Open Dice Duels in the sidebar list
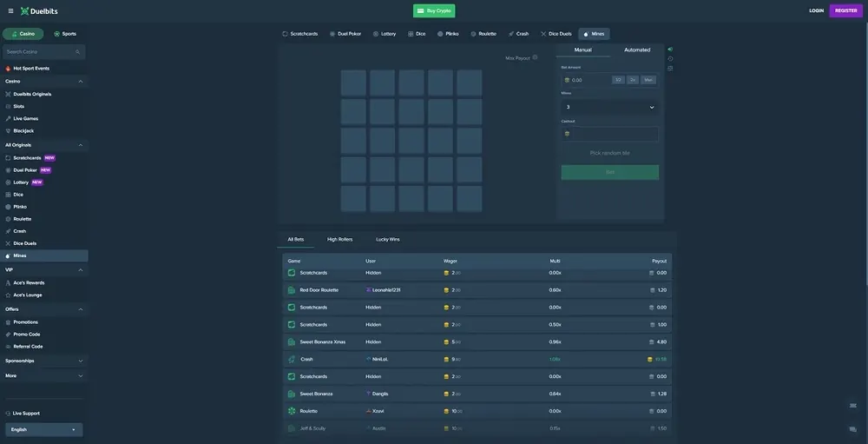 pyautogui.click(x=24, y=243)
